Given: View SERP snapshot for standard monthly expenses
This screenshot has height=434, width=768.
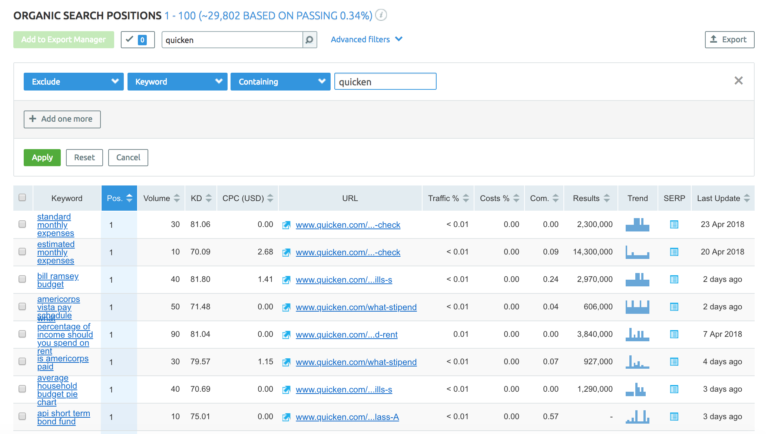Looking at the screenshot, I should pyautogui.click(x=674, y=224).
